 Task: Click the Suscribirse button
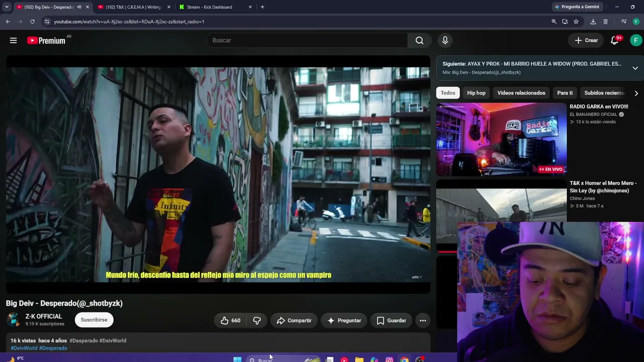click(94, 320)
